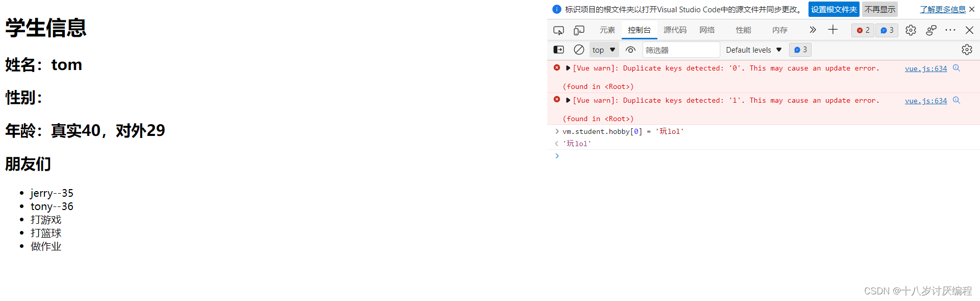The height and width of the screenshot is (301, 980).
Task: Open the 了解更多信息 link
Action: (943, 9)
